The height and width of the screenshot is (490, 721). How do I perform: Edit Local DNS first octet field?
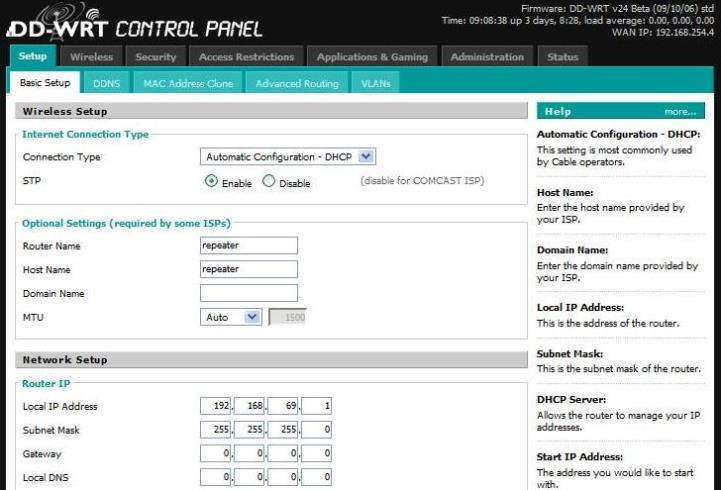point(216,478)
